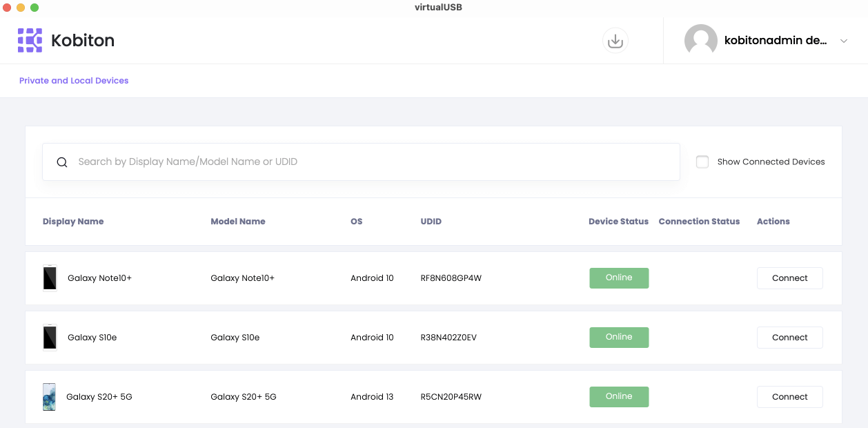
Task: Select UDID R38N402Z0EV text
Action: click(448, 338)
